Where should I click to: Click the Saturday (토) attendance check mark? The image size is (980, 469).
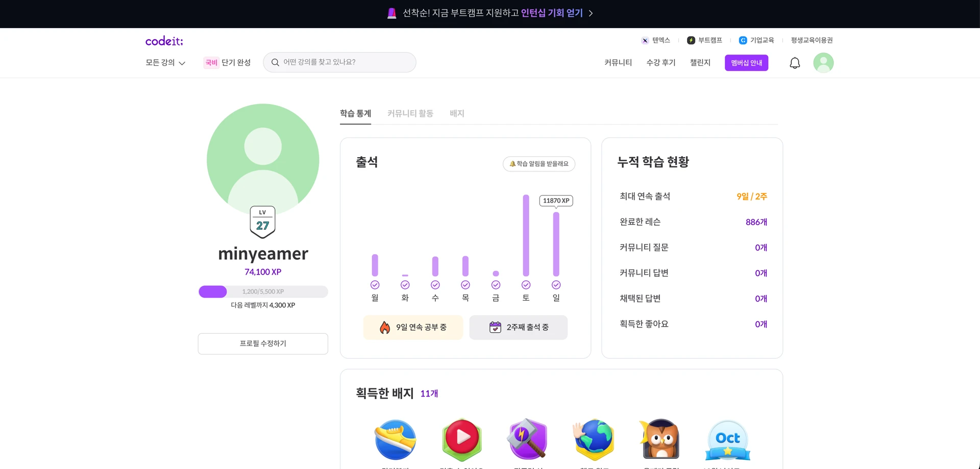click(526, 285)
